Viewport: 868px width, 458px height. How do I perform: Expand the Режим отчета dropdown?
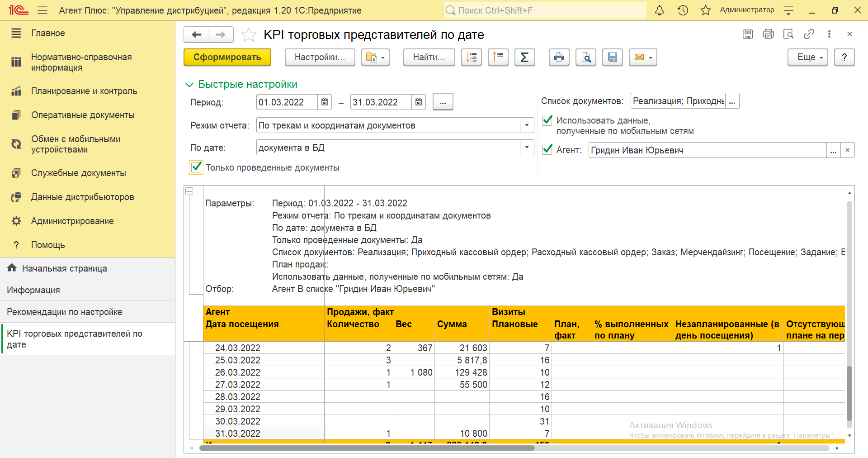527,125
